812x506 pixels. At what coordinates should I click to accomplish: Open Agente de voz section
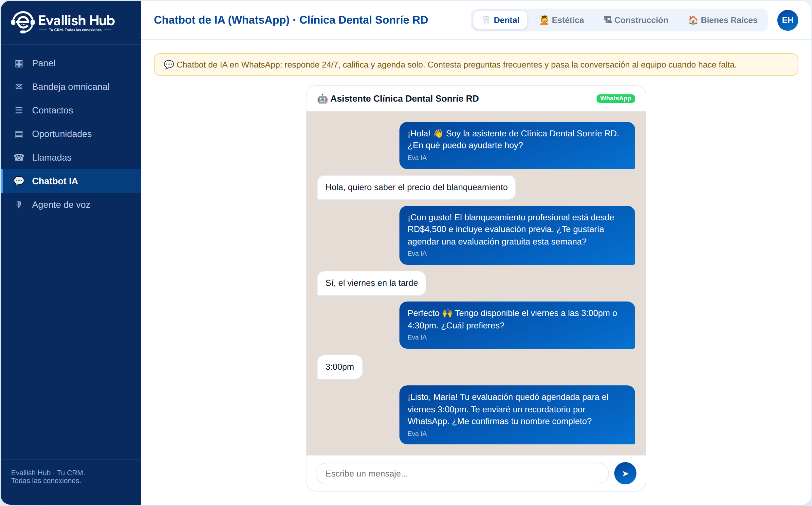[x=70, y=204]
